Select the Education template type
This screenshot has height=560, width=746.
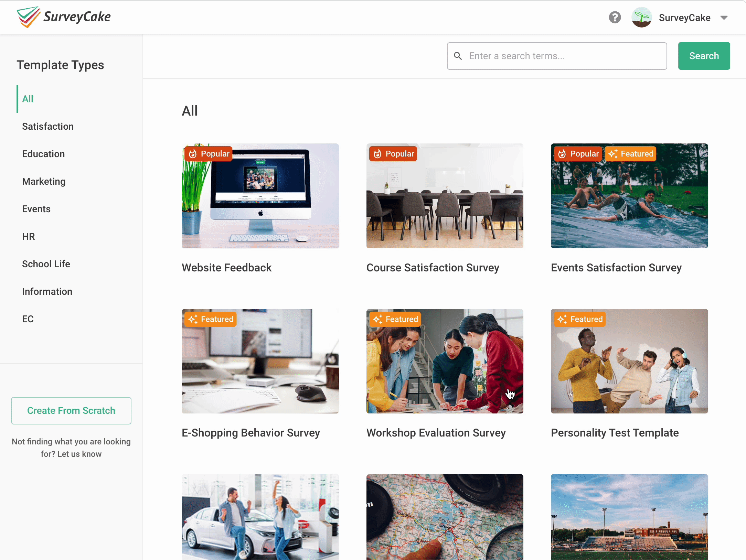tap(43, 154)
